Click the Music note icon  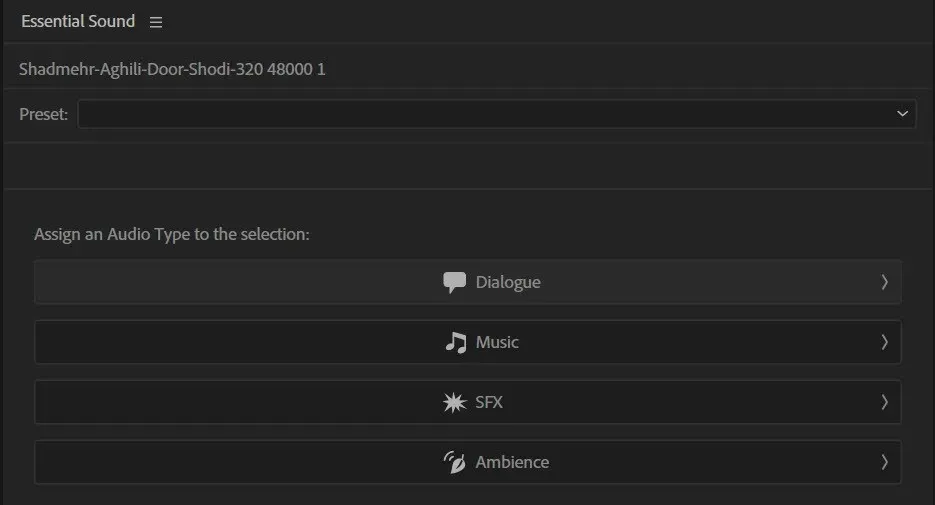(x=456, y=342)
